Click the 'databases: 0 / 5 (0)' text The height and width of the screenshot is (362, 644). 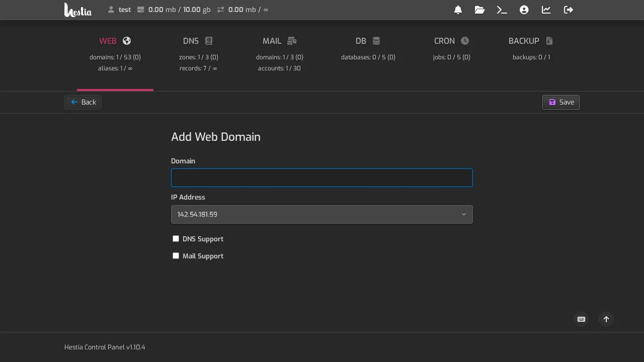368,57
